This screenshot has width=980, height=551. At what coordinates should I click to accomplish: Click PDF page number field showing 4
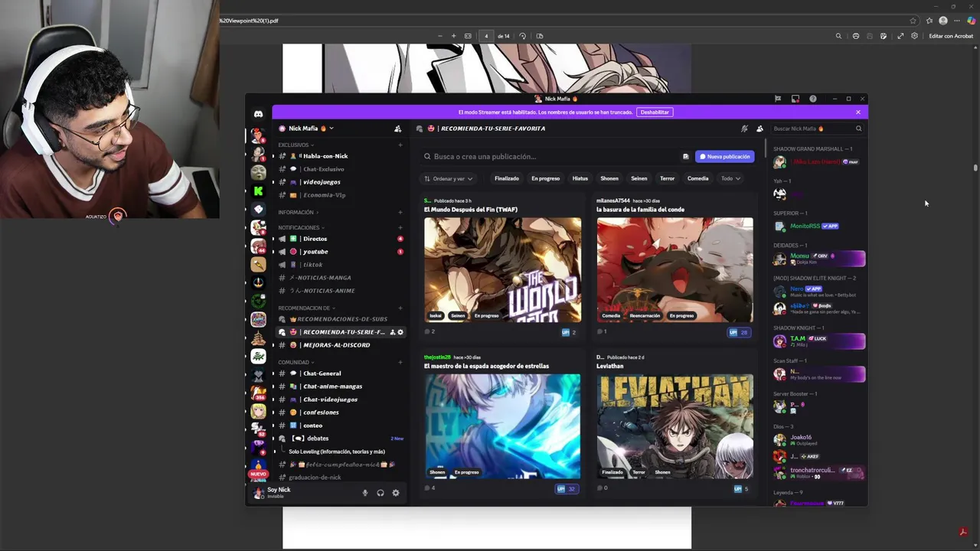[x=486, y=36]
